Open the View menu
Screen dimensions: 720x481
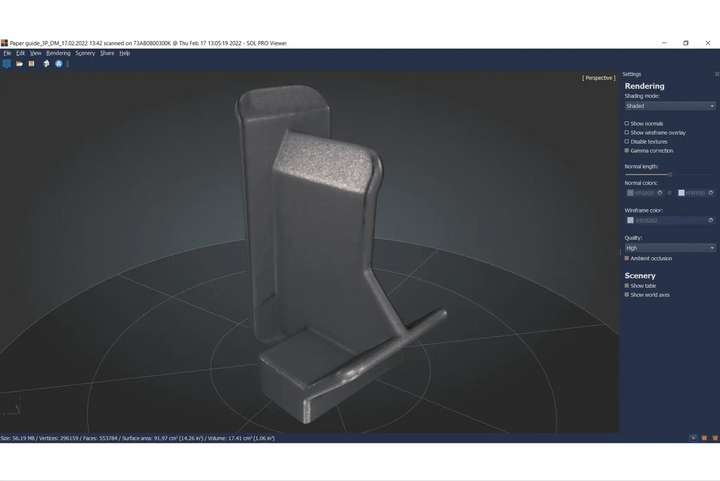click(x=35, y=53)
